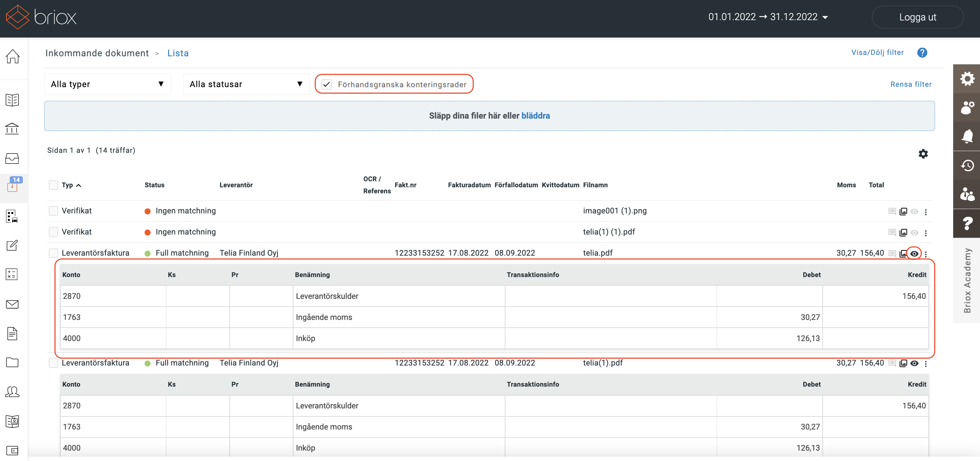The height and width of the screenshot is (461, 980).
Task: Click the blue help question mark icon
Action: tap(922, 53)
